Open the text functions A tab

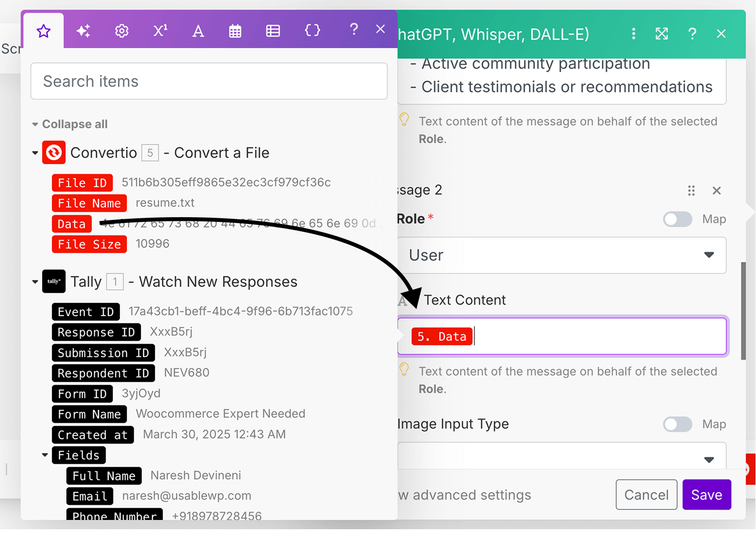(x=198, y=31)
